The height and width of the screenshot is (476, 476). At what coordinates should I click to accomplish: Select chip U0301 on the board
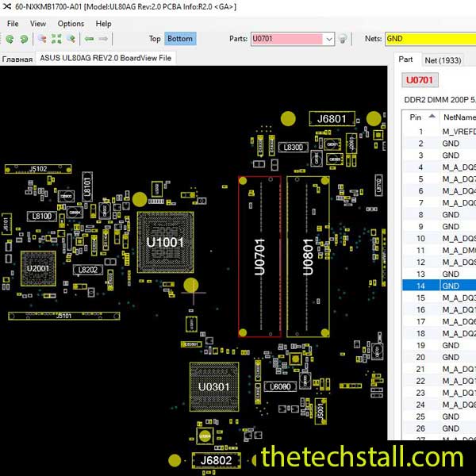tap(214, 387)
